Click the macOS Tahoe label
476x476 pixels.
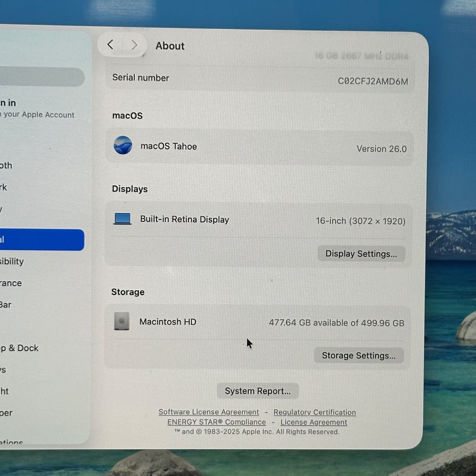click(169, 146)
